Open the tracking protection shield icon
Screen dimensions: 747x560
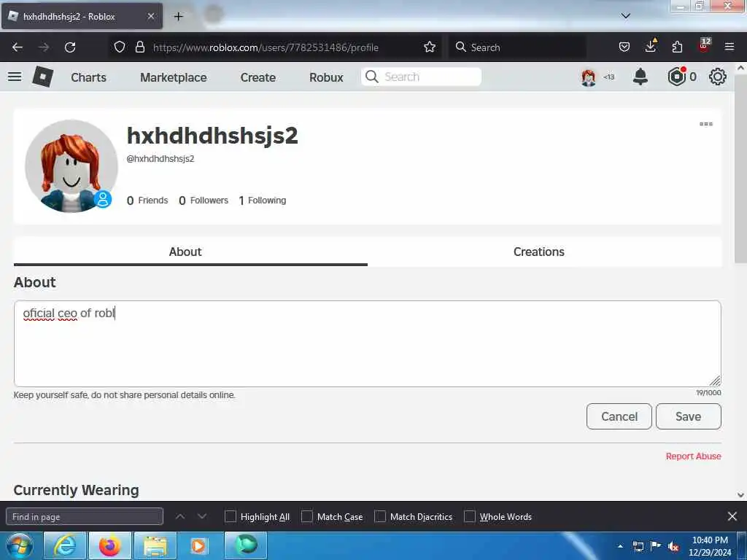point(120,47)
